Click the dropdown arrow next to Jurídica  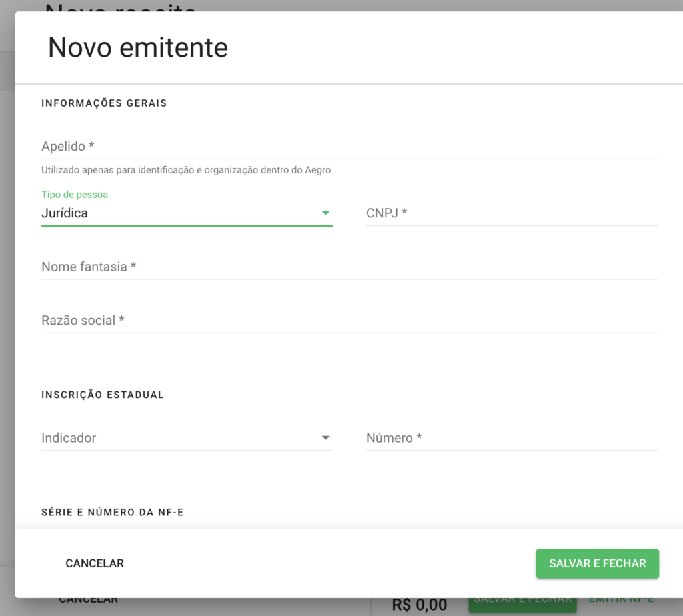coord(325,213)
